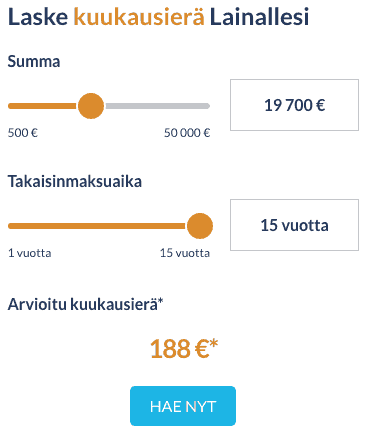This screenshot has width=365, height=437.
Task: Click the orange filled part of Summa slider
Action: click(43, 106)
